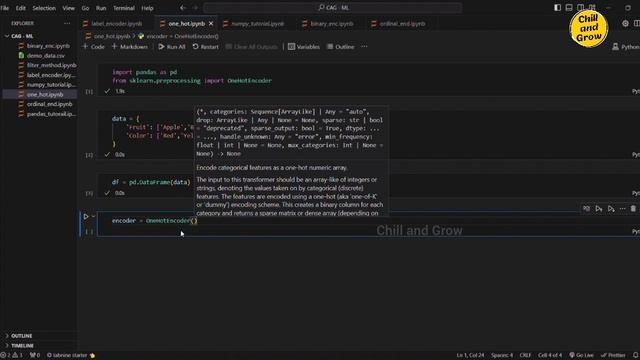Click the go forward navigation arrow
This screenshot has height=360, width=640.
(x=195, y=7)
